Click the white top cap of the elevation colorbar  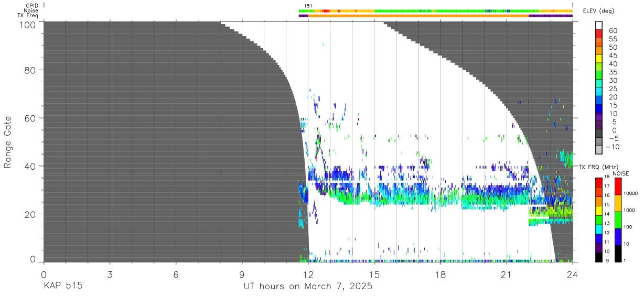coord(599,25)
